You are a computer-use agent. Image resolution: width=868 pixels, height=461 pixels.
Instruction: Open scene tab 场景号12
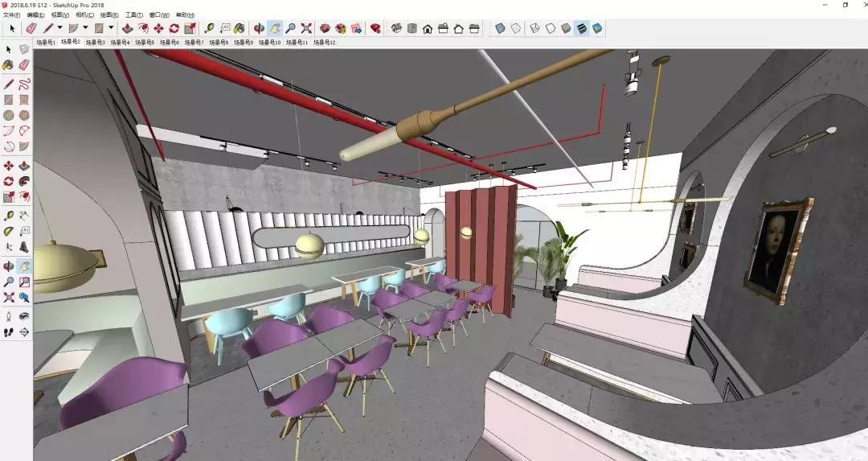(x=325, y=42)
